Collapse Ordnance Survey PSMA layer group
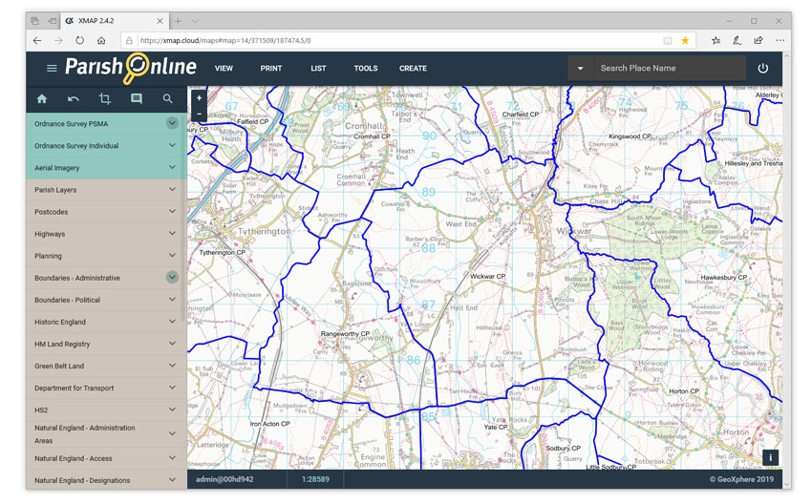This screenshot has width=812, height=504. (x=172, y=123)
